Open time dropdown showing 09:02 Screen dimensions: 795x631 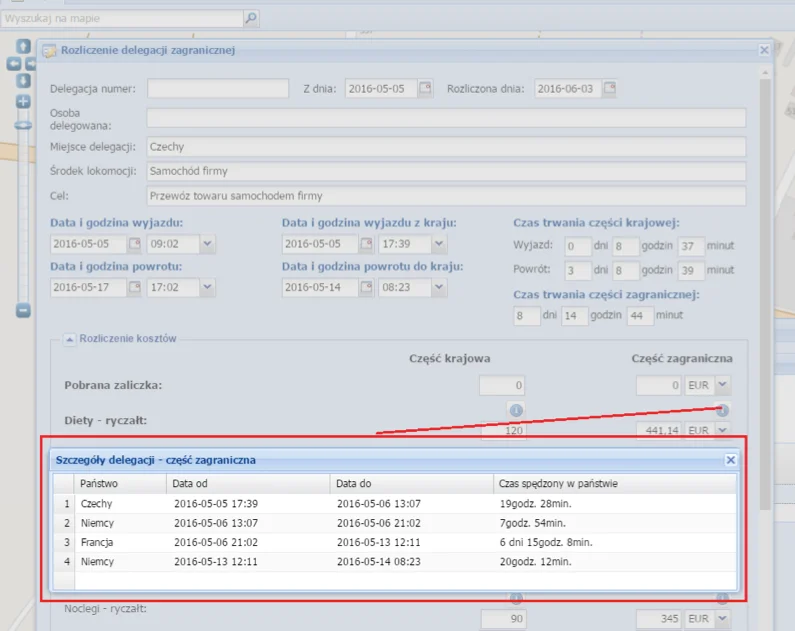(x=207, y=244)
